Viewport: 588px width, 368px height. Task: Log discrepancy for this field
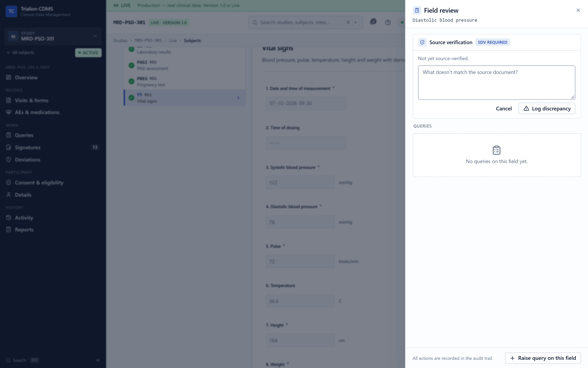(x=547, y=109)
